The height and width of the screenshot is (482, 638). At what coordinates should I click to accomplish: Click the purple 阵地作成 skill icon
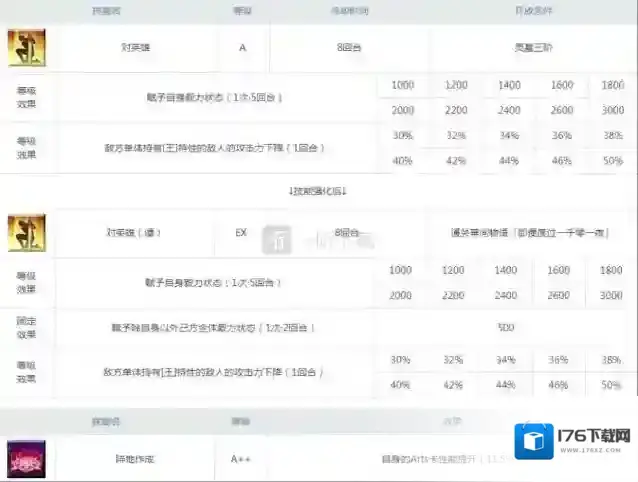click(x=26, y=459)
